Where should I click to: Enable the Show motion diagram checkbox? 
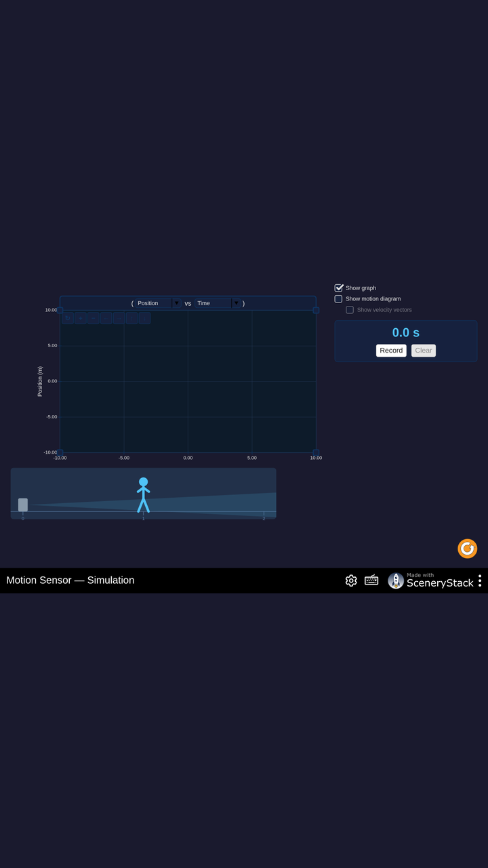[339, 298]
